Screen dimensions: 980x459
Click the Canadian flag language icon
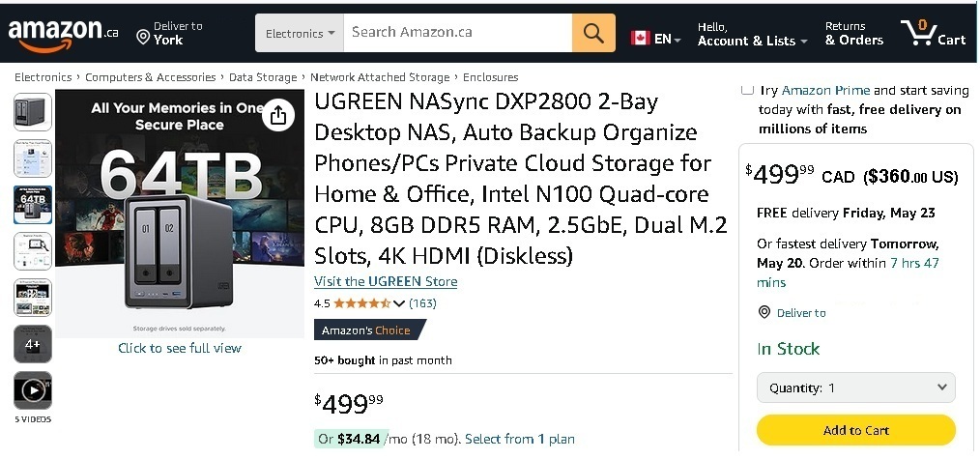click(640, 39)
